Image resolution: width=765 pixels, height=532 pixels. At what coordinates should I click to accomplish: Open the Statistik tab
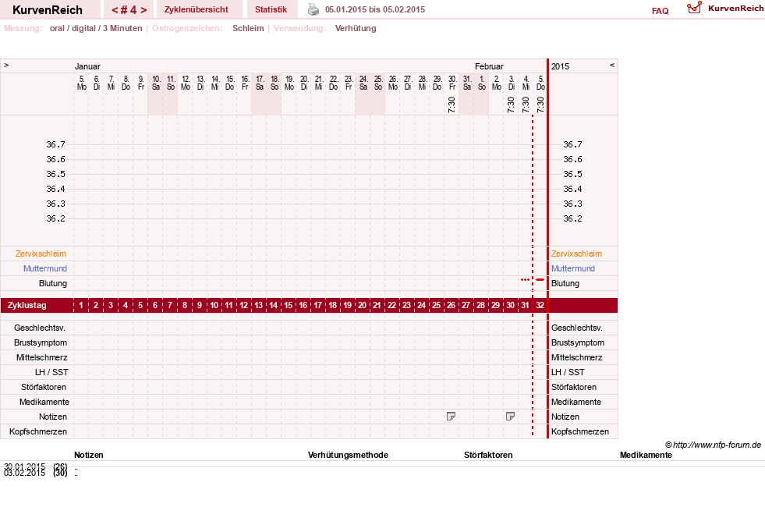[x=271, y=9]
